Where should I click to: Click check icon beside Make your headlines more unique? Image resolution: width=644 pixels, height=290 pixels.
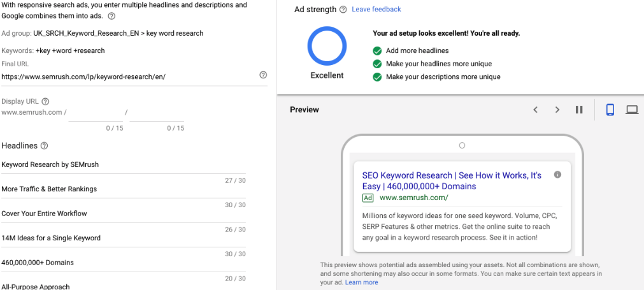click(377, 64)
